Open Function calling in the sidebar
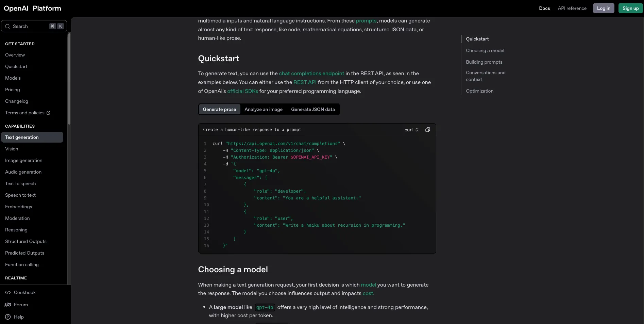The height and width of the screenshot is (324, 644). (x=22, y=264)
